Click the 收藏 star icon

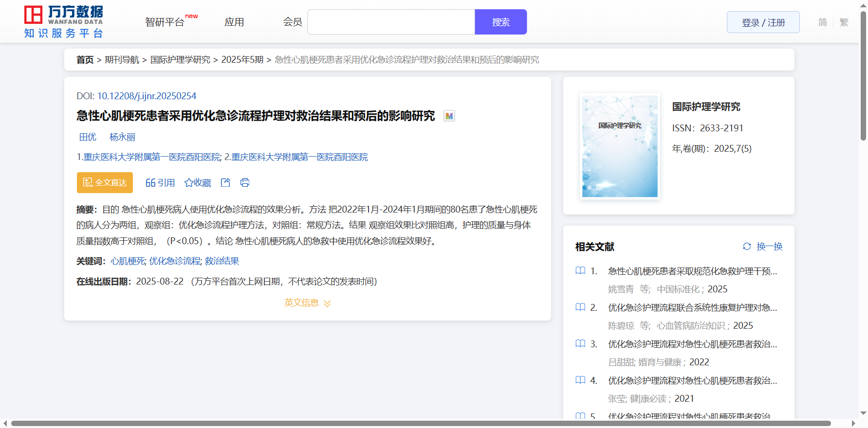point(189,182)
